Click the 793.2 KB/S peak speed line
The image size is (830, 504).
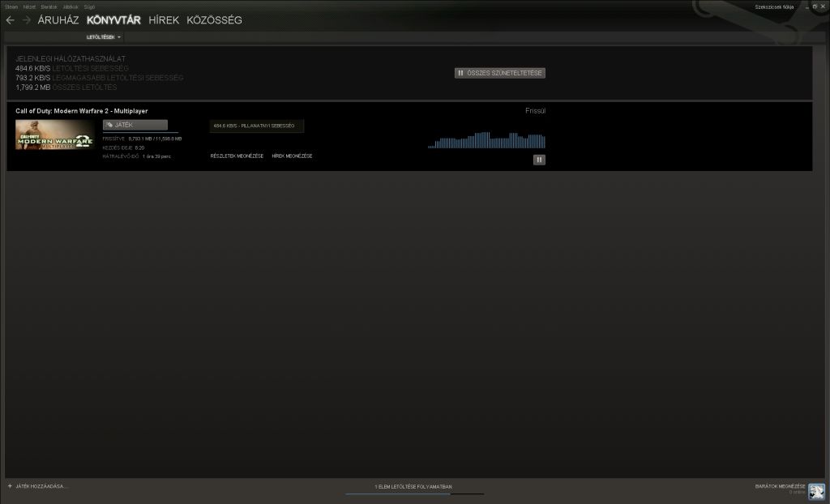pos(100,78)
